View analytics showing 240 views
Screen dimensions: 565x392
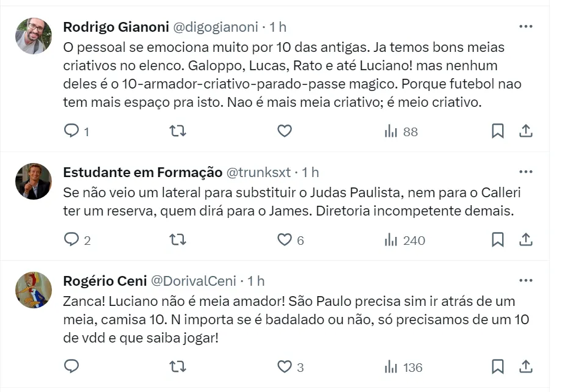pos(404,241)
